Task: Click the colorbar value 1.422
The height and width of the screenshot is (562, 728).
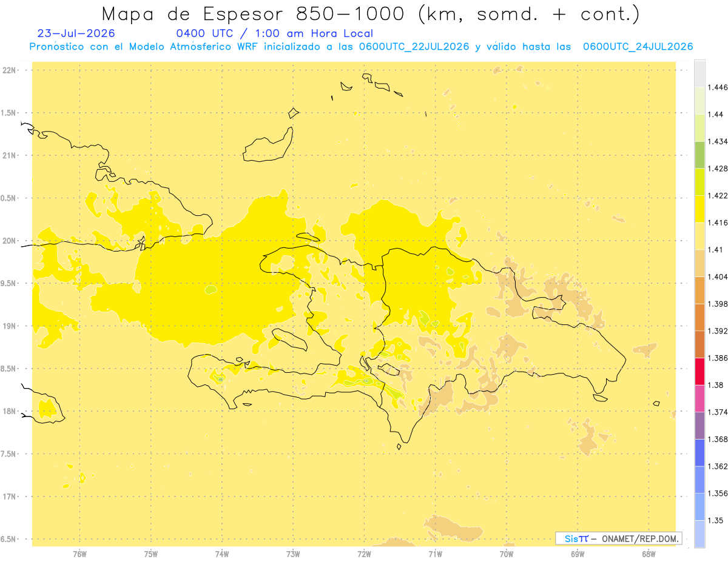Action: click(718, 195)
